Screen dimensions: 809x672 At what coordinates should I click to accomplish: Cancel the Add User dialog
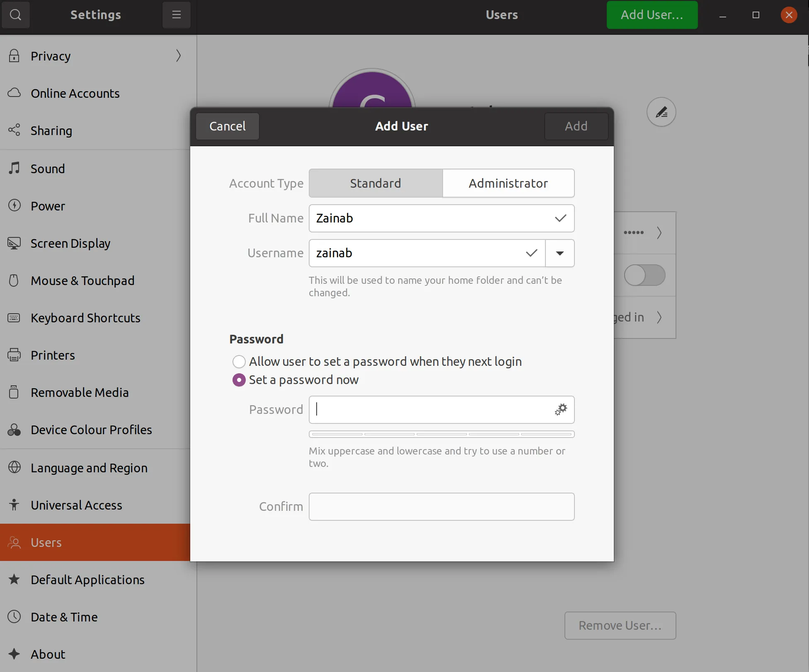click(228, 126)
